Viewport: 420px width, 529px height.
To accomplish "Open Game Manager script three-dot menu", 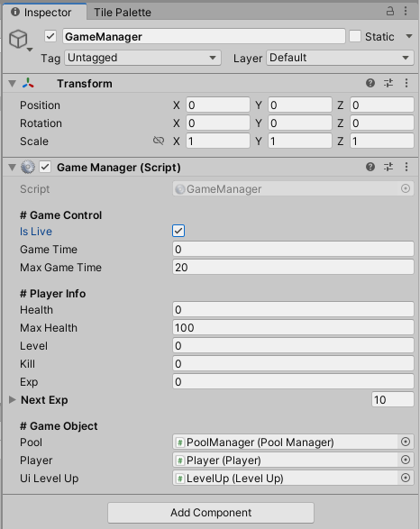I will pyautogui.click(x=406, y=167).
